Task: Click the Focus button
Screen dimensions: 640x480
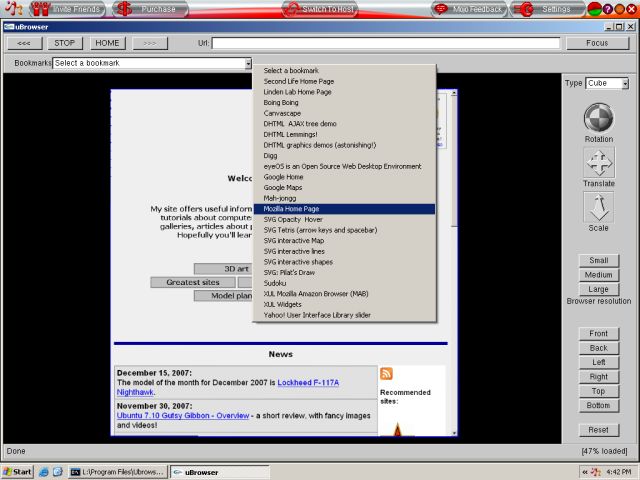Action: click(x=597, y=43)
